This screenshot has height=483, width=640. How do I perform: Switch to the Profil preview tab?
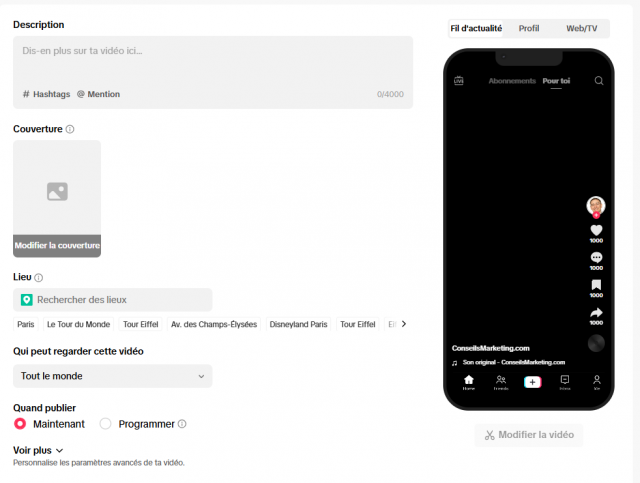pos(529,29)
